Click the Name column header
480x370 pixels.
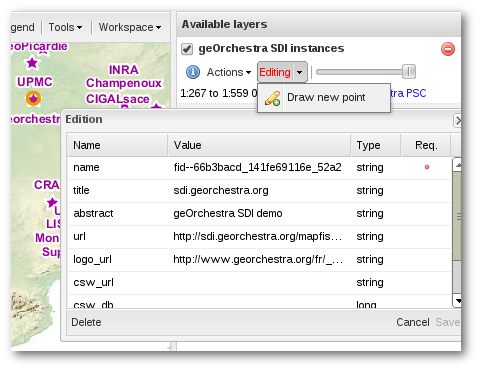(117, 145)
